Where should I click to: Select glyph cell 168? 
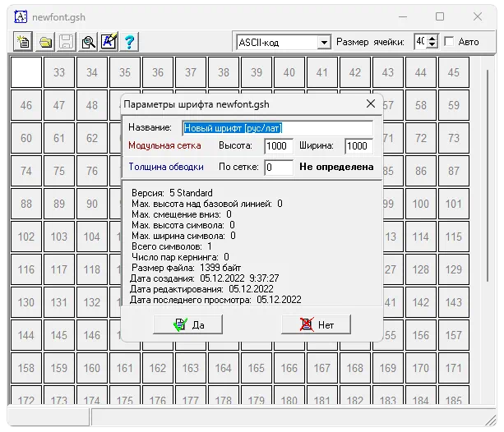click(355, 368)
